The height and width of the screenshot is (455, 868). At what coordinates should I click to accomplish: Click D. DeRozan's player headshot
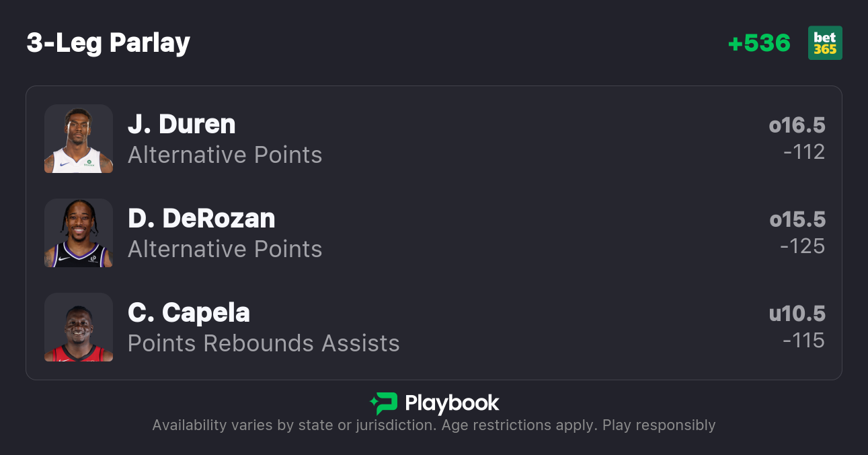coord(79,233)
